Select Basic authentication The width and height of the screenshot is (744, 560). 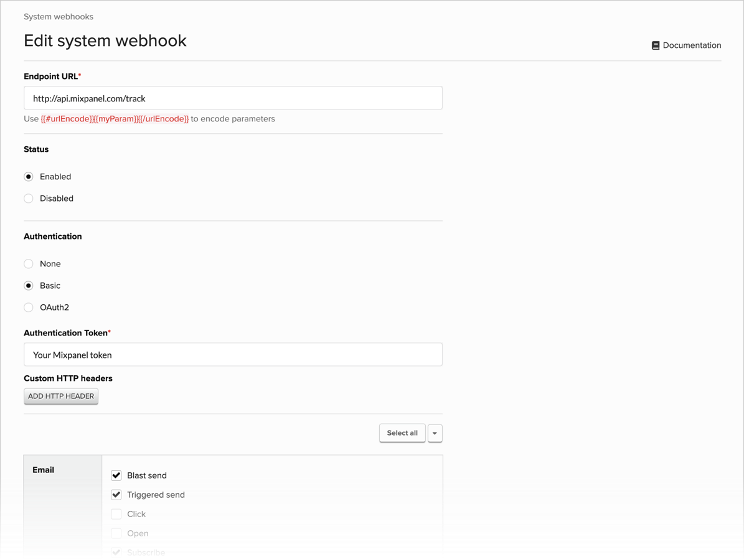pyautogui.click(x=28, y=285)
